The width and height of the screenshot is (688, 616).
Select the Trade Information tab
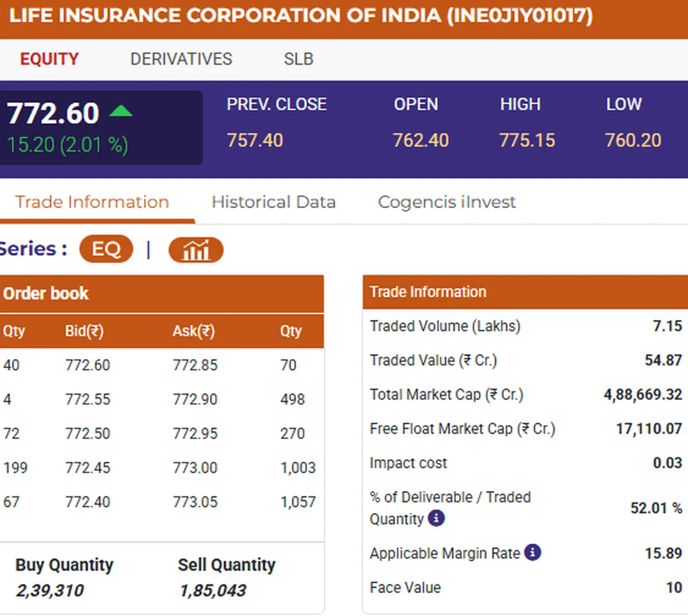92,202
